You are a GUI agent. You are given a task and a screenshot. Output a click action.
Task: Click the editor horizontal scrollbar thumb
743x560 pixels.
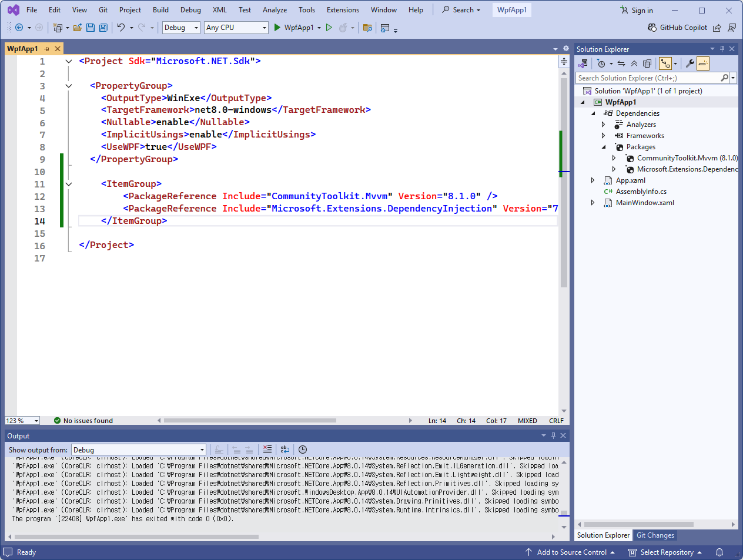250,421
